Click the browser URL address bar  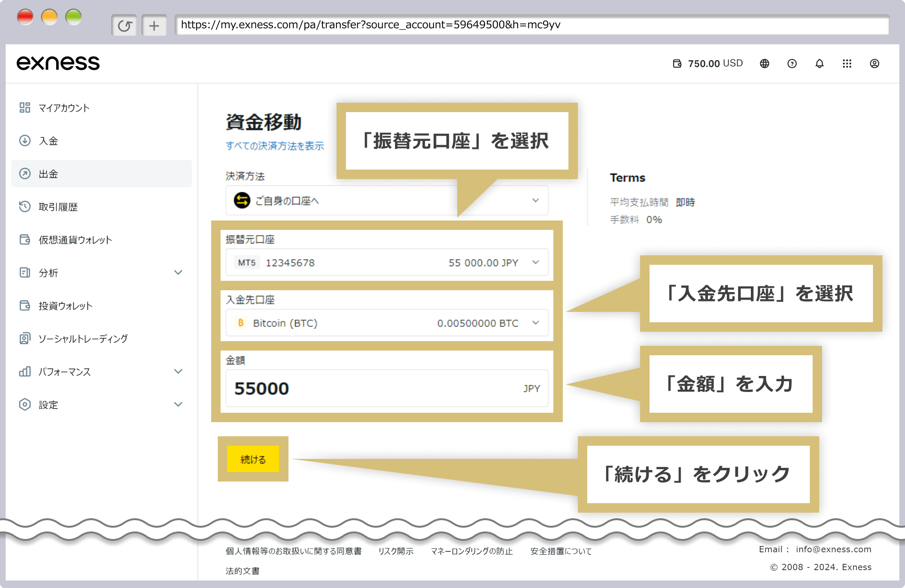pyautogui.click(x=532, y=25)
